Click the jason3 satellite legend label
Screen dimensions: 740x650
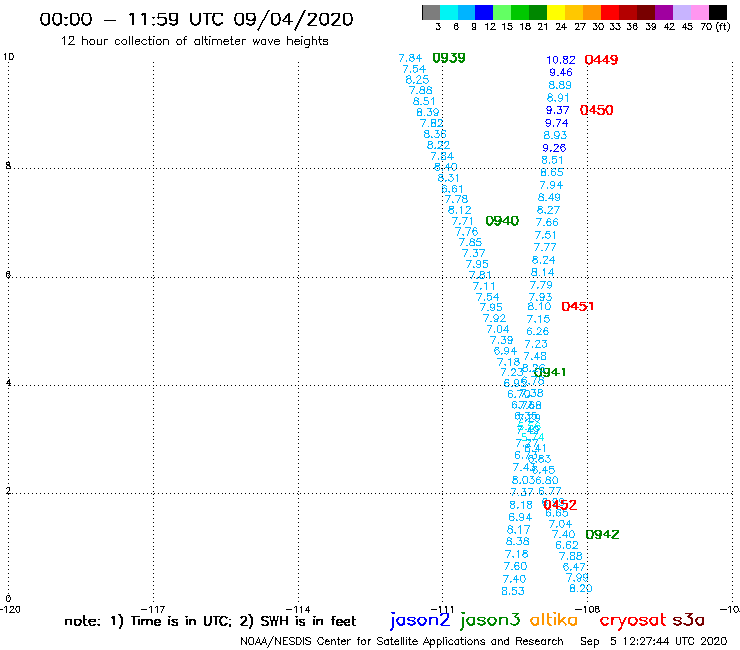point(490,620)
